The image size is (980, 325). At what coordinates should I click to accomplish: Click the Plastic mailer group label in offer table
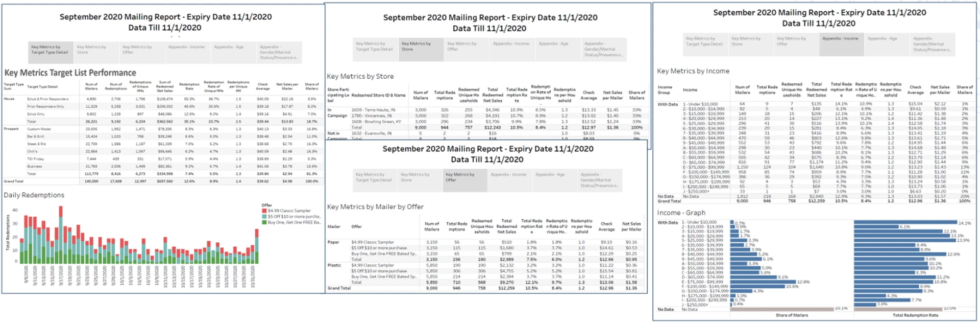[334, 266]
